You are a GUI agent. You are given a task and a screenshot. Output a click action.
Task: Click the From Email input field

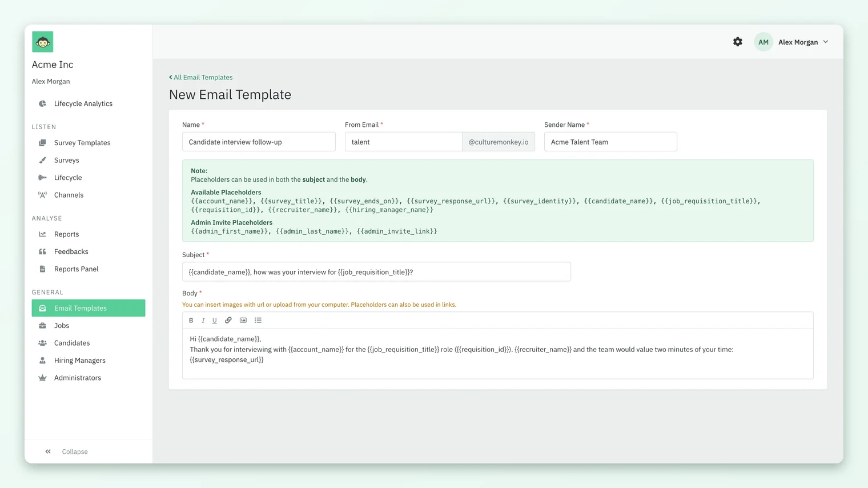tap(404, 142)
